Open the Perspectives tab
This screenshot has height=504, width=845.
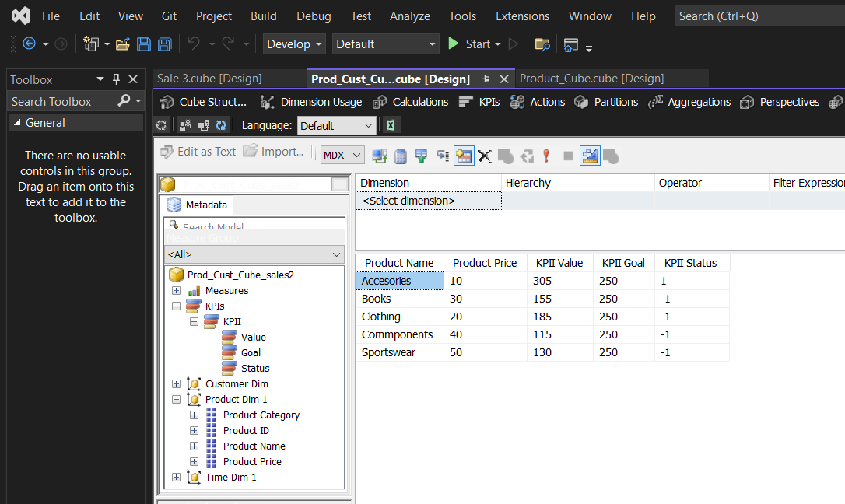tap(780, 102)
